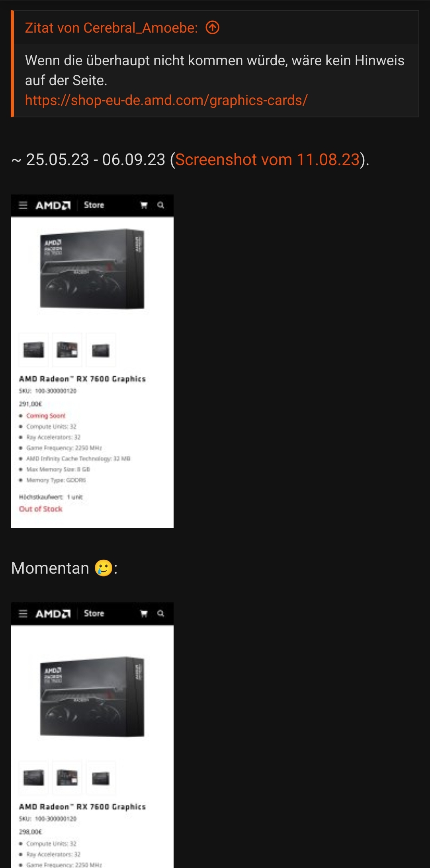Click search magnifier in second store image
430x868 pixels.
point(161,613)
